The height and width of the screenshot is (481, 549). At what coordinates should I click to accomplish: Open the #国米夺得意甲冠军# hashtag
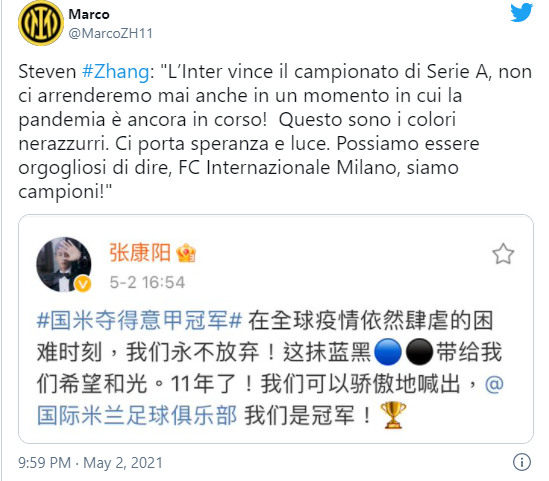(139, 320)
